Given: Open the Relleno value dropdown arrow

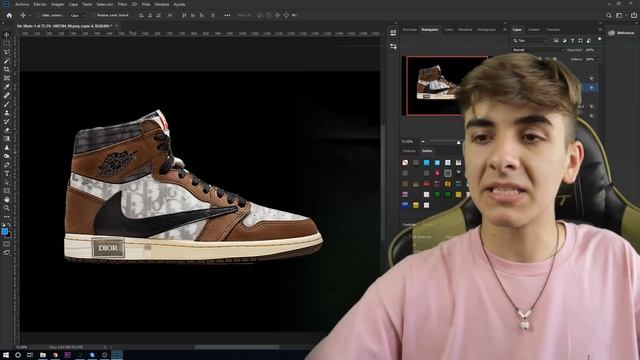Looking at the screenshot, I should [598, 59].
